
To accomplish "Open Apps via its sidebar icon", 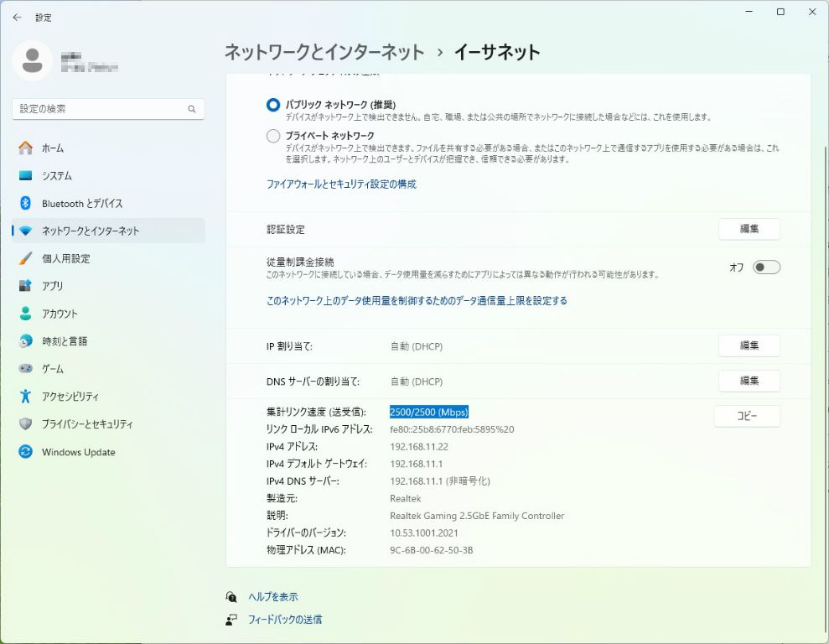I will click(25, 286).
